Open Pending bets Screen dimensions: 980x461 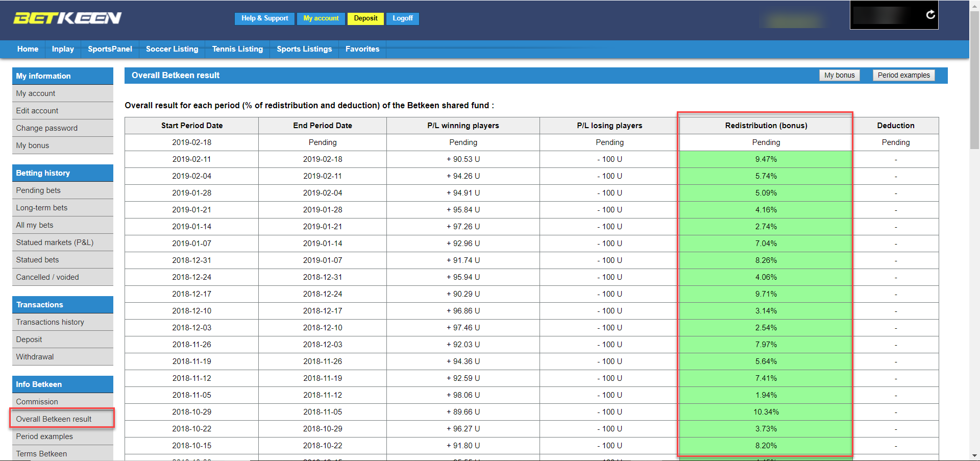tap(63, 190)
